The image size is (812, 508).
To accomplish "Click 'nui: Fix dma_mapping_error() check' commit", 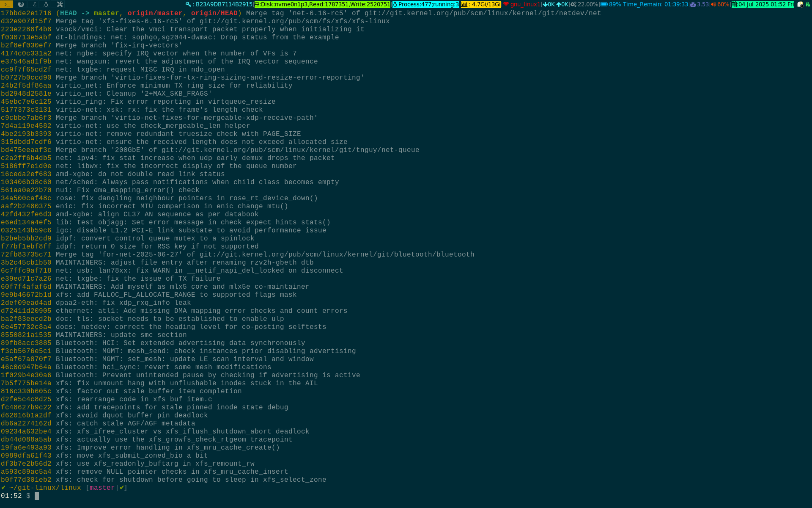I will (128, 190).
